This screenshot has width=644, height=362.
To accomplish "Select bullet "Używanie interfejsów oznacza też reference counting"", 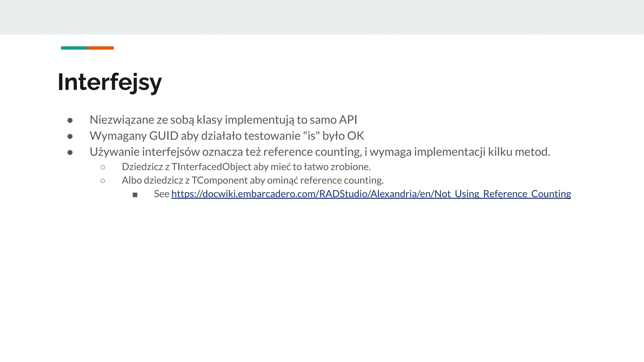I will coord(320,152).
